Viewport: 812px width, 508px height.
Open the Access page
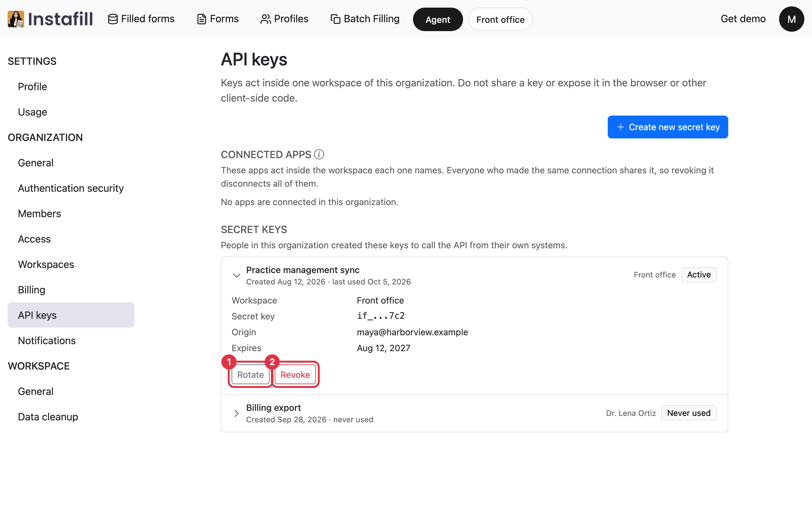(71, 239)
